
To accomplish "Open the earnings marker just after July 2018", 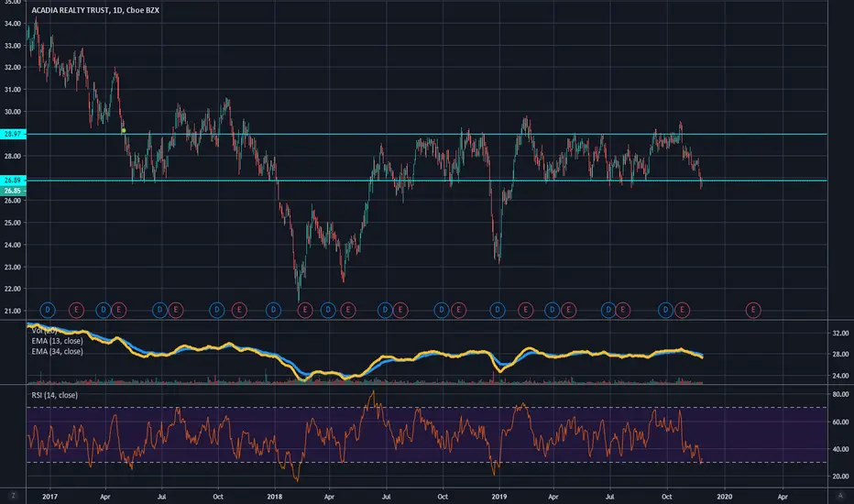I will [400, 310].
